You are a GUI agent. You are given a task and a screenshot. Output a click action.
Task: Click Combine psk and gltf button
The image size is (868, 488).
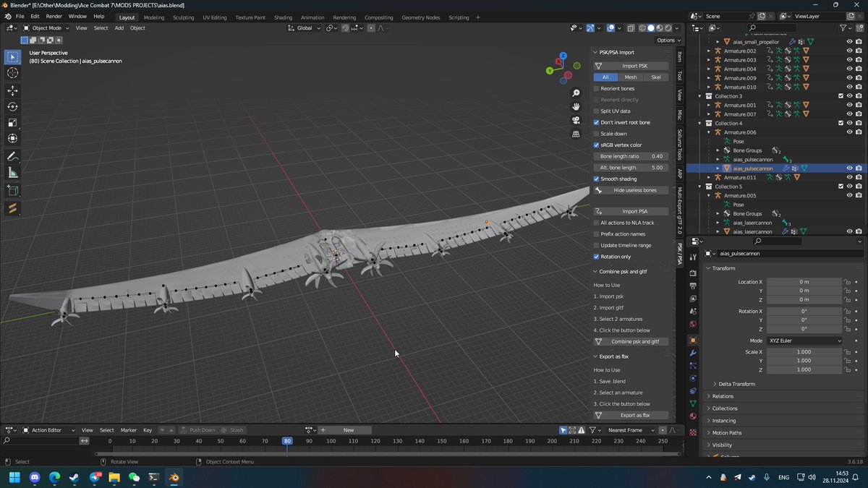coord(631,341)
